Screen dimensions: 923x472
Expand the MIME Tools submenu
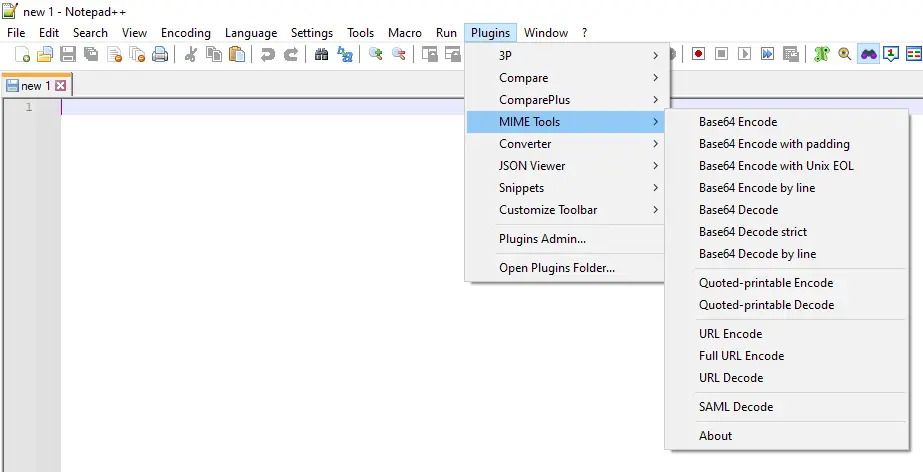567,122
